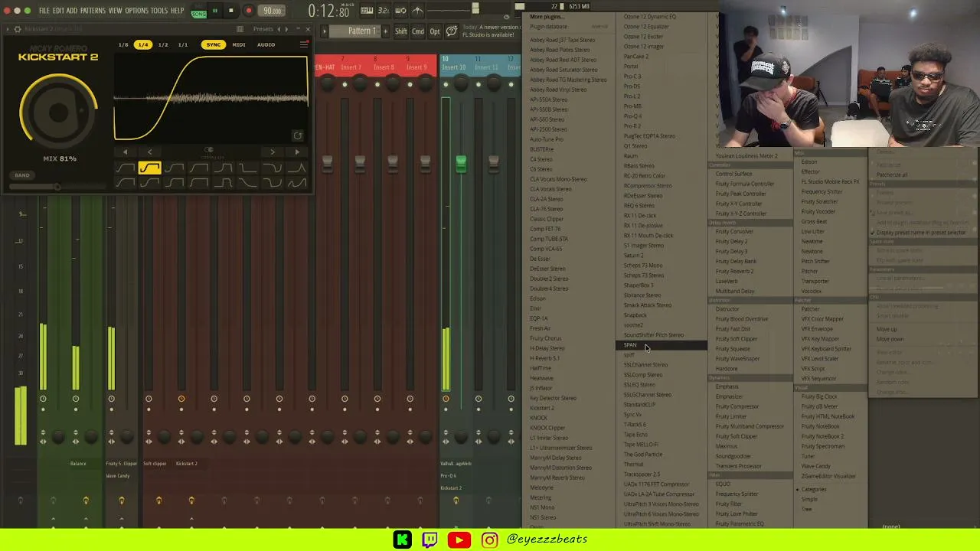Go to previous curve with the left chevron

pos(149,152)
